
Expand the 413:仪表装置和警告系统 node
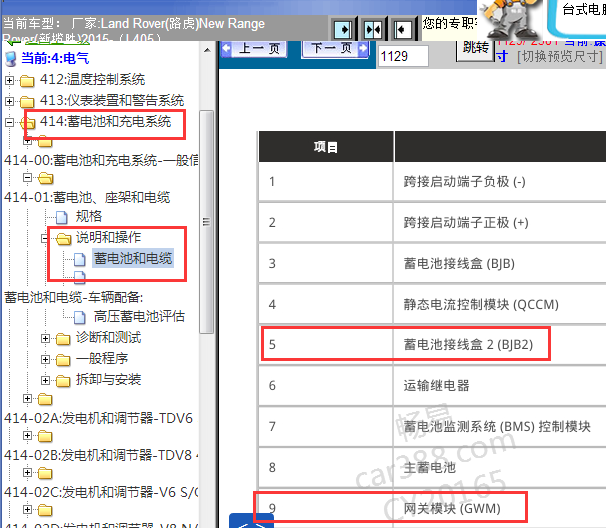tap(9, 101)
